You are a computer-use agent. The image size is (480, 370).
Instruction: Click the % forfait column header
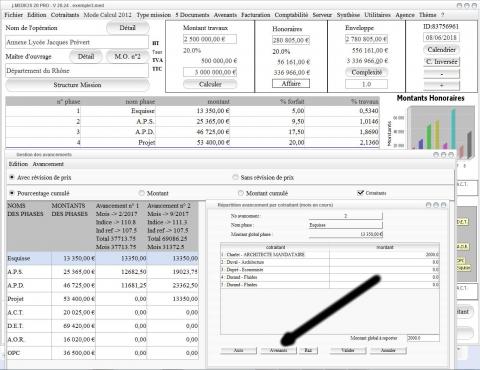coord(267,101)
